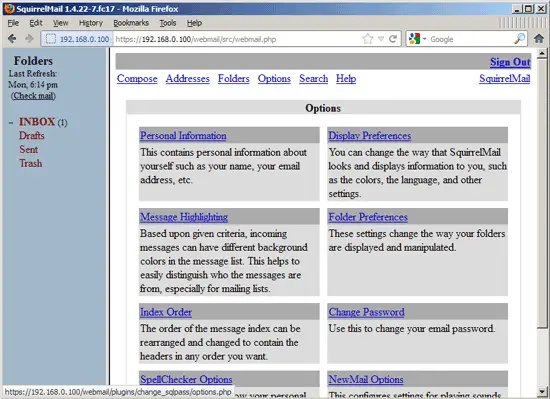Click the search magnifier icon
550x399 pixels.
[519, 39]
